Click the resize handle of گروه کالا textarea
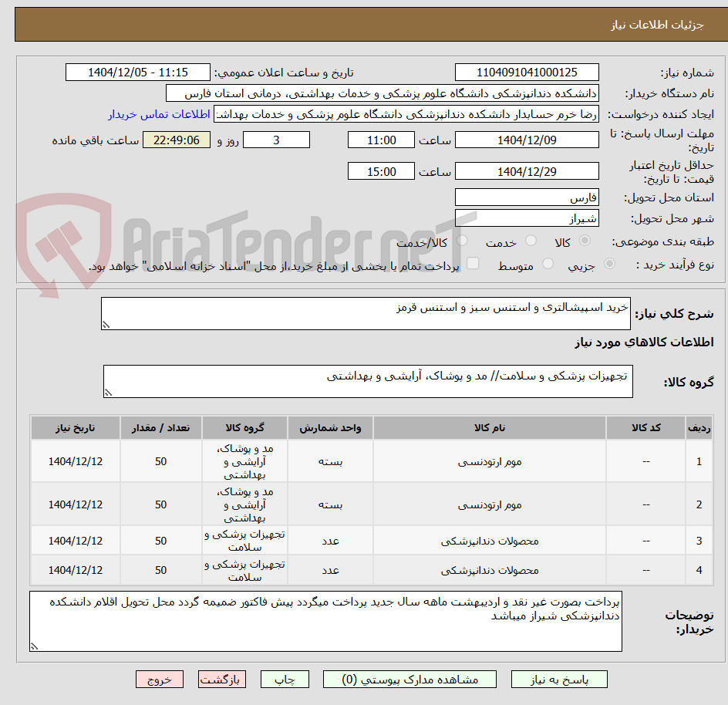This screenshot has width=728, height=705. pos(108,393)
